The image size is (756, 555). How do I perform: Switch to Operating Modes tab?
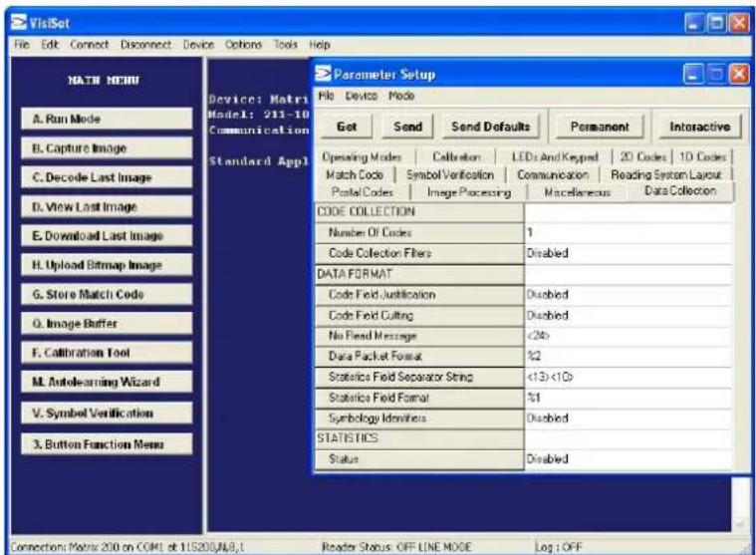click(x=363, y=156)
